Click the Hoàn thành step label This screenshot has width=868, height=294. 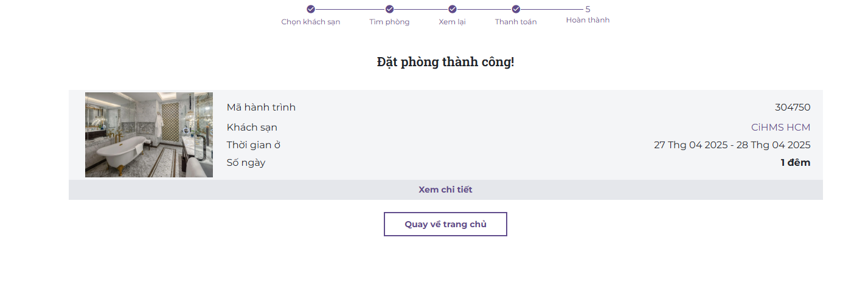tap(588, 20)
